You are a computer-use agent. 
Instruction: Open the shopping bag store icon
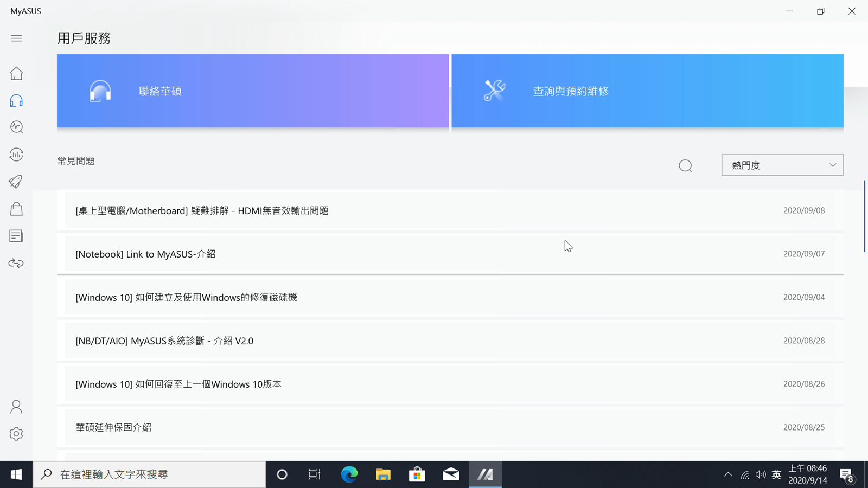tap(16, 209)
